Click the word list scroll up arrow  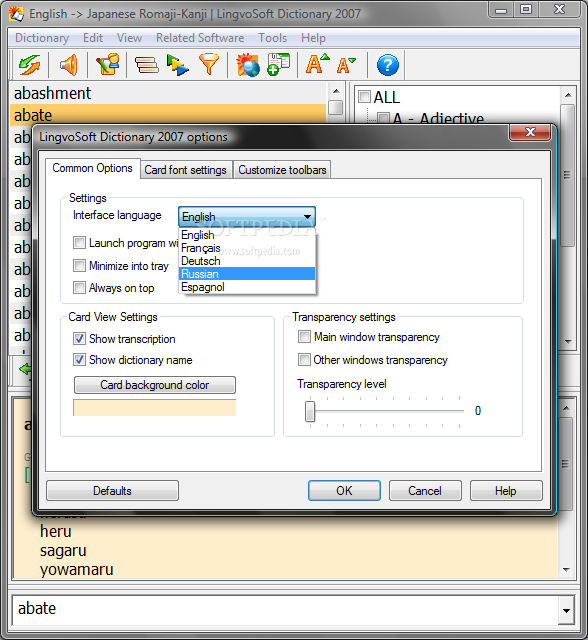[x=336, y=91]
